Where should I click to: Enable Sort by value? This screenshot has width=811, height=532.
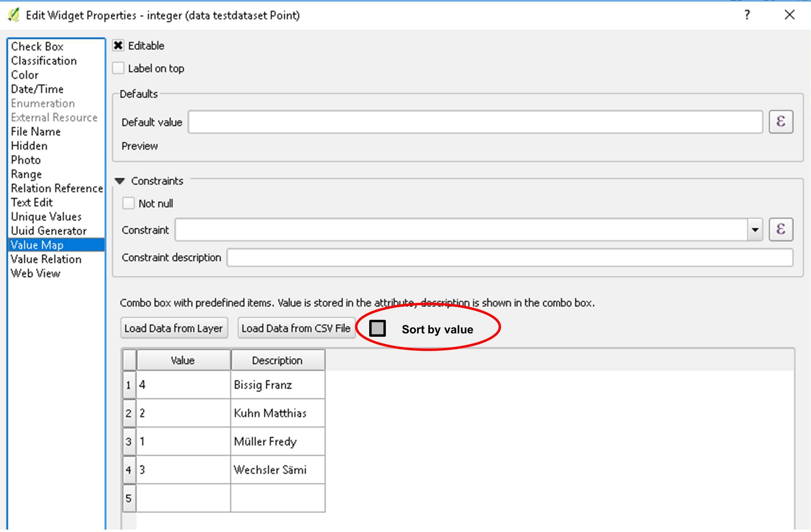tap(378, 328)
